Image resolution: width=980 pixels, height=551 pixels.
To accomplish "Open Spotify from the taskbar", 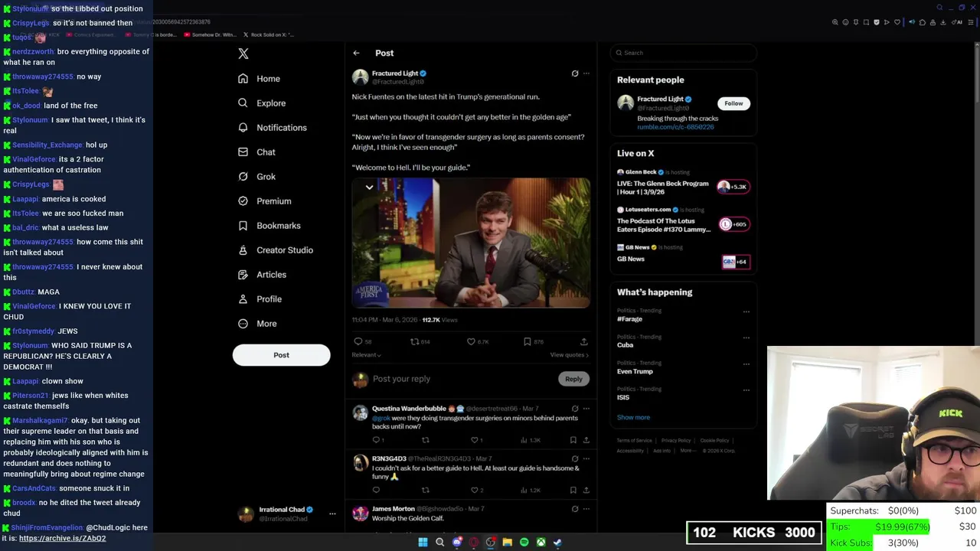I will pos(524,543).
